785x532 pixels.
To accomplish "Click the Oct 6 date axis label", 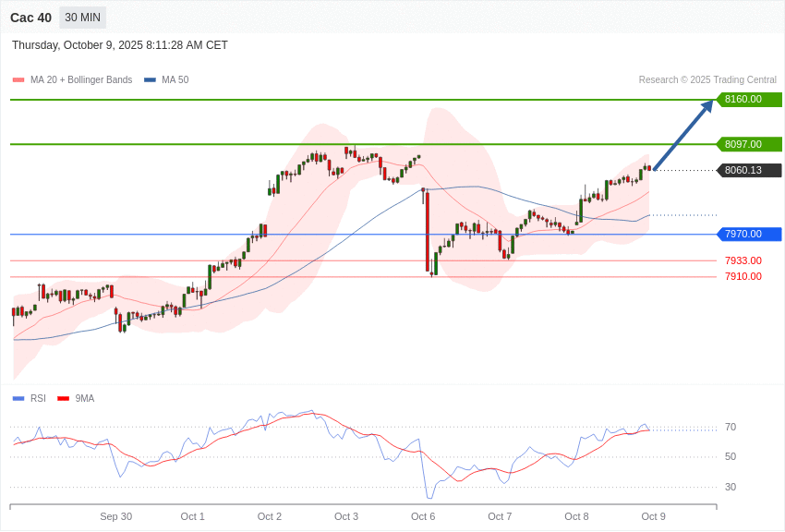I will coord(423,516).
